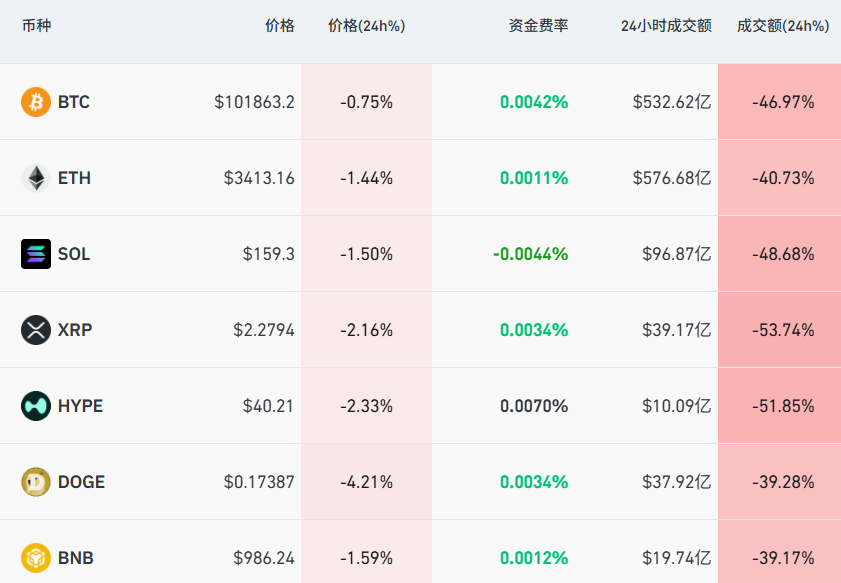Click the Bitcoin coin icon
This screenshot has height=583, width=841.
(x=36, y=102)
